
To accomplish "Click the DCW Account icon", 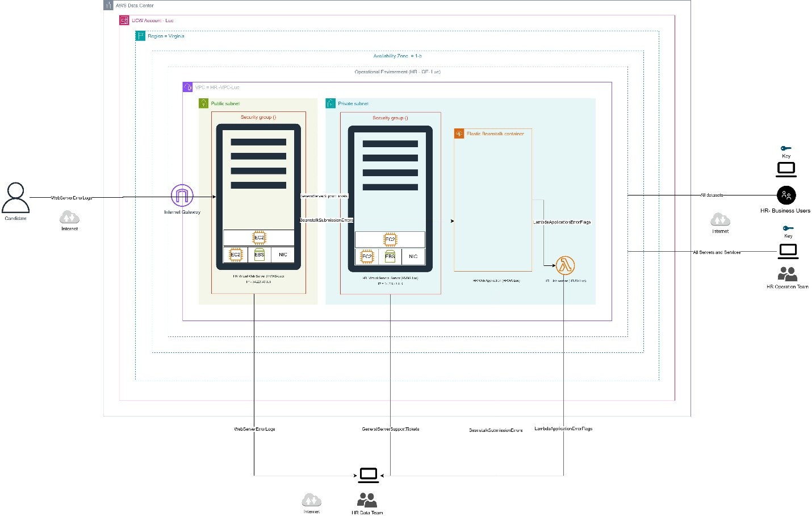I will pos(124,20).
